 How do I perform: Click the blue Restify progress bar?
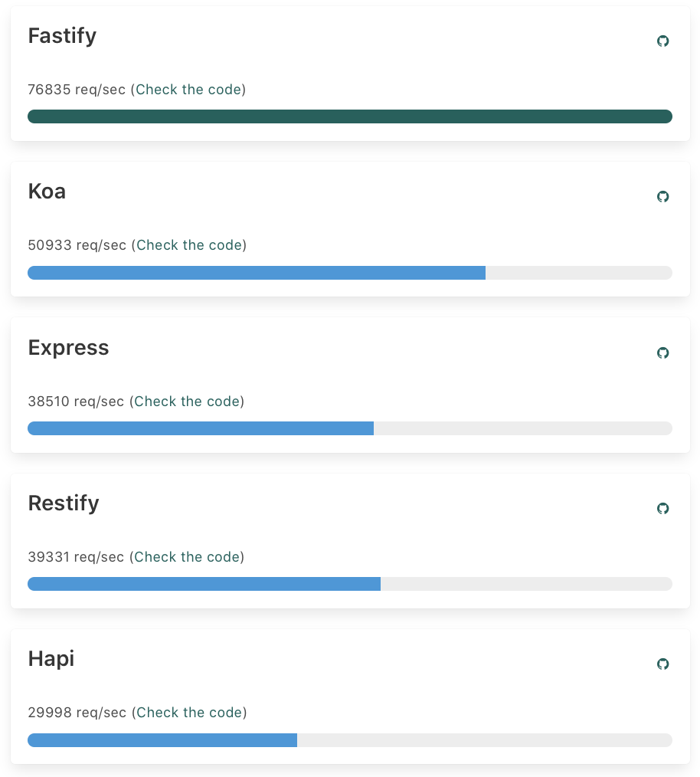pyautogui.click(x=204, y=584)
